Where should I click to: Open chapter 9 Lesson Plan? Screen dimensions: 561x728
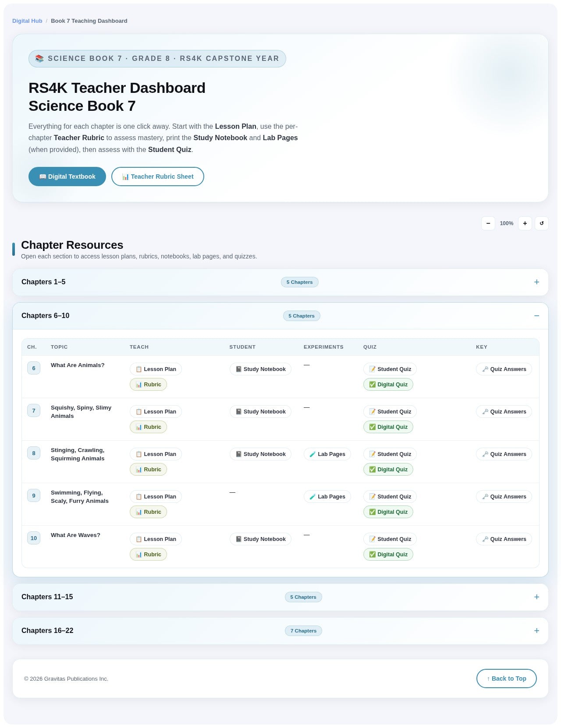click(156, 497)
